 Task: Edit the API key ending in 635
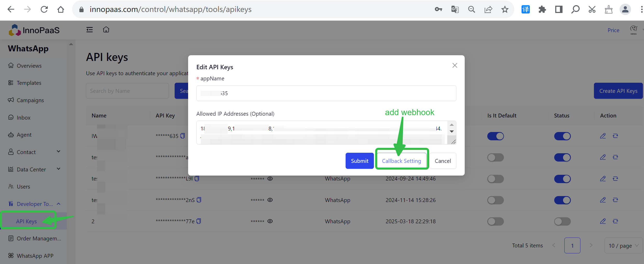tap(603, 136)
